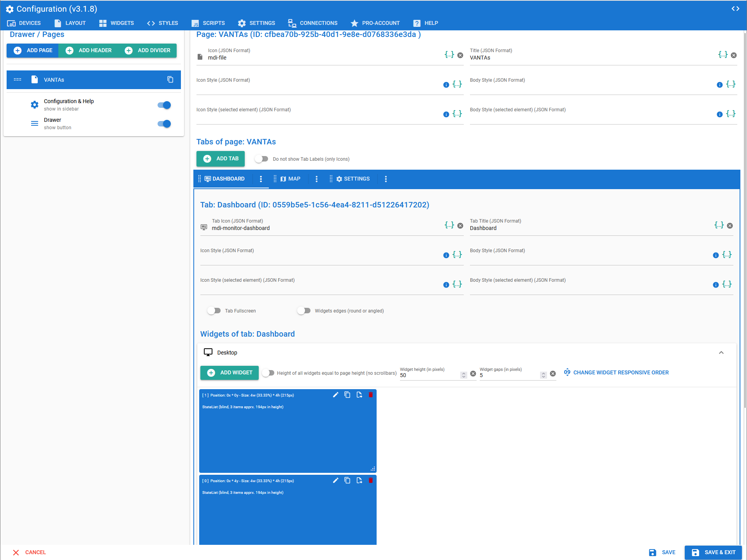
Task: Go to the Widgets section
Action: tap(116, 23)
